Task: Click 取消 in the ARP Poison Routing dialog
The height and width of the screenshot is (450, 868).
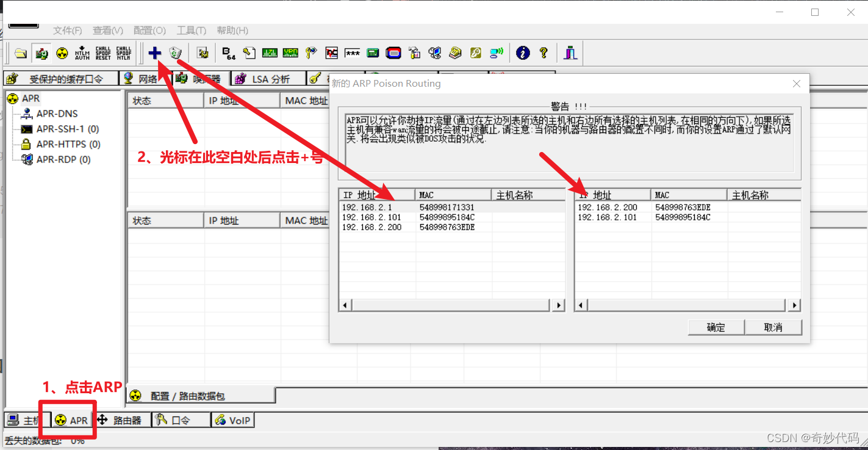Action: click(x=773, y=327)
